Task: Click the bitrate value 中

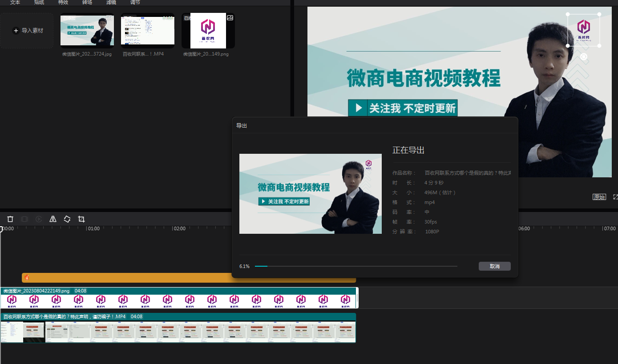Action: pos(427,212)
